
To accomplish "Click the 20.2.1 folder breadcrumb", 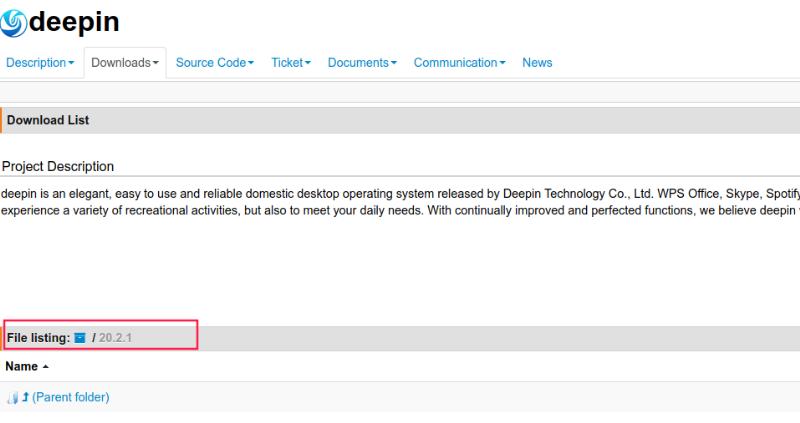I will coord(116,338).
